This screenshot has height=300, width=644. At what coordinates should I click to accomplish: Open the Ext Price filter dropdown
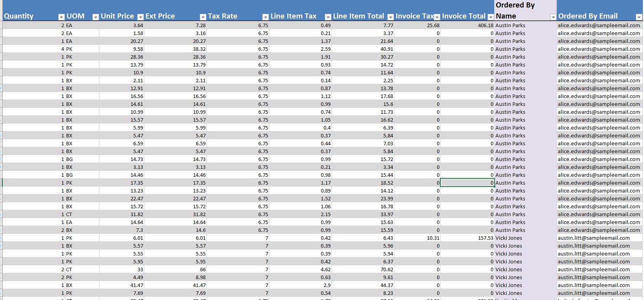coord(203,17)
